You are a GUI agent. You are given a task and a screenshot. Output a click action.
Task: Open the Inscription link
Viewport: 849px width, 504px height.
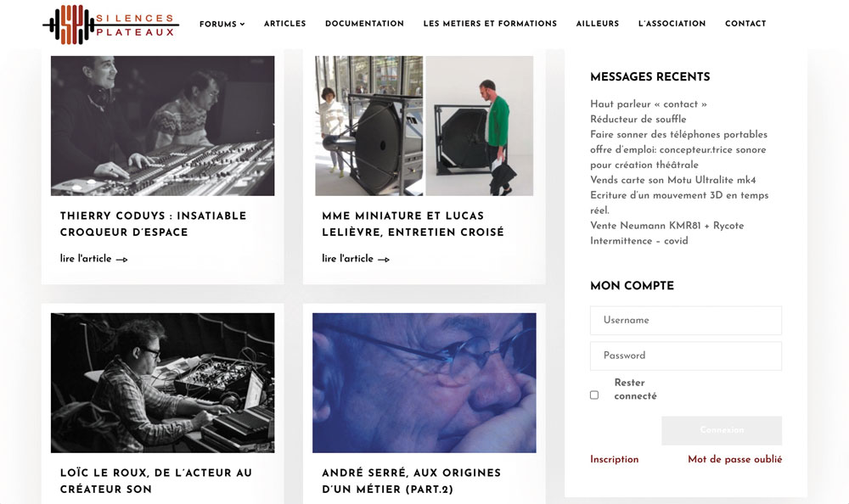(615, 459)
